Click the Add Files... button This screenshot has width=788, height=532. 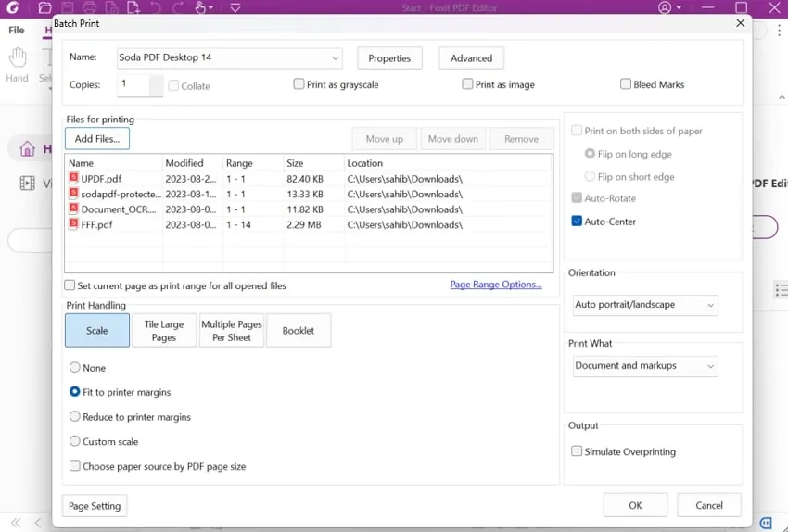(x=97, y=139)
